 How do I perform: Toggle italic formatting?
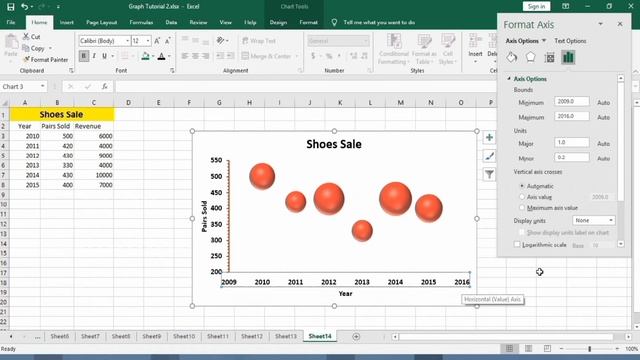click(x=94, y=56)
